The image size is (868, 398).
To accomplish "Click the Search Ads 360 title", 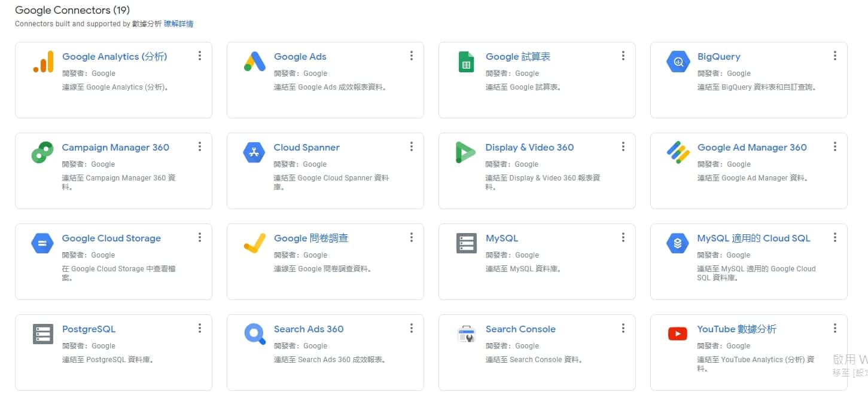I will coord(309,329).
